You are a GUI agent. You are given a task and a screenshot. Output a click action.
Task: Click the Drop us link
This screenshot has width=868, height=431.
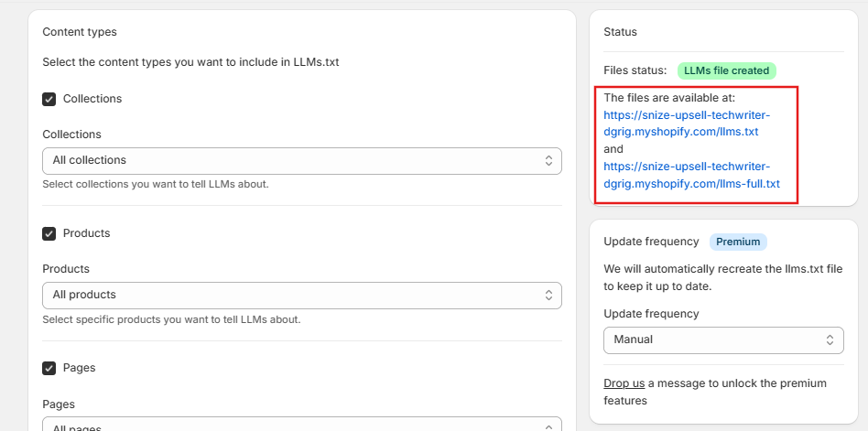point(624,383)
